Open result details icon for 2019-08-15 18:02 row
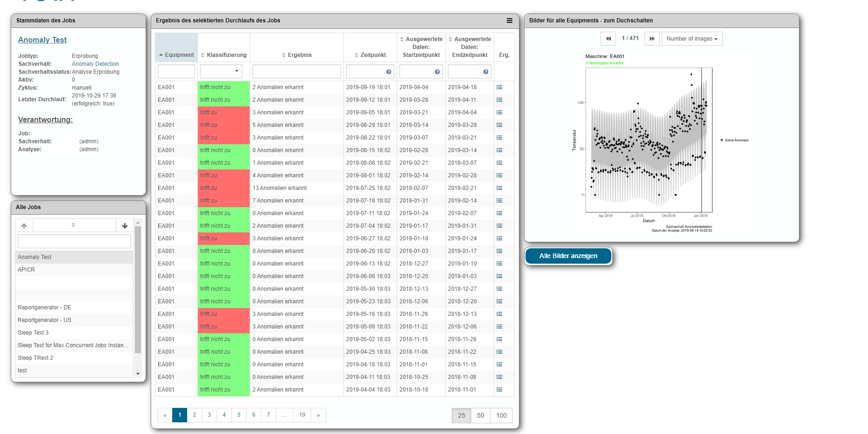The image size is (868, 434). tap(499, 150)
